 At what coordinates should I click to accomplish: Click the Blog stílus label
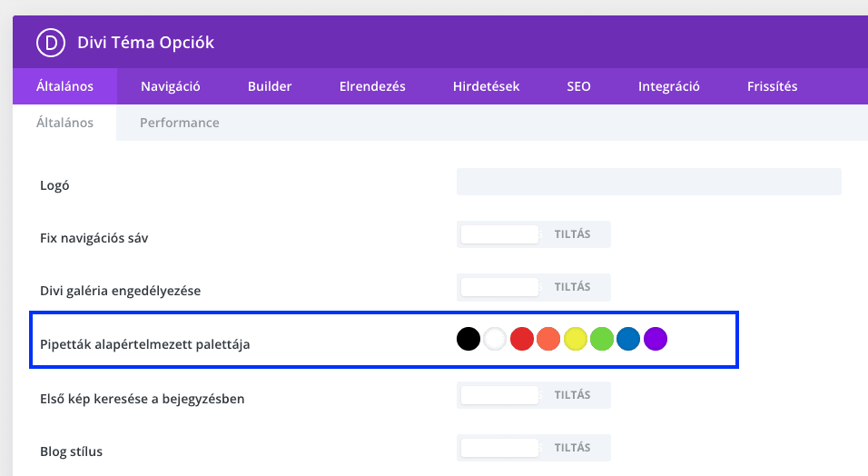click(x=72, y=451)
